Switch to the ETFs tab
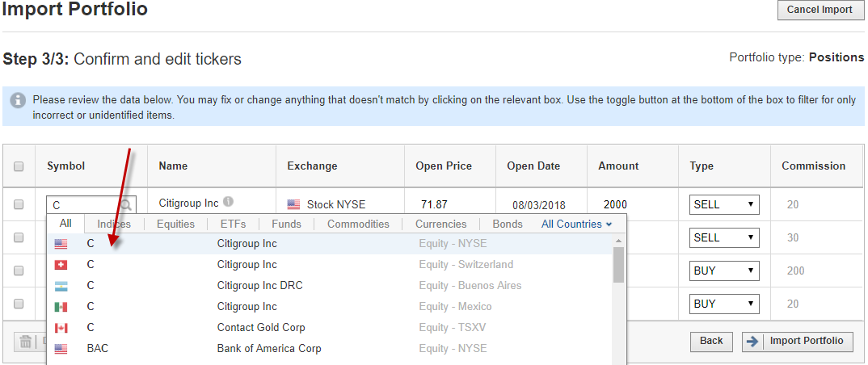 click(233, 224)
